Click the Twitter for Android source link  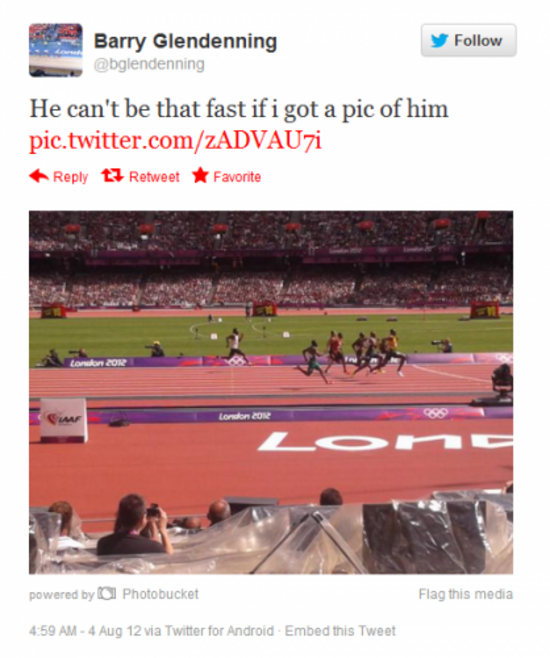(x=219, y=631)
